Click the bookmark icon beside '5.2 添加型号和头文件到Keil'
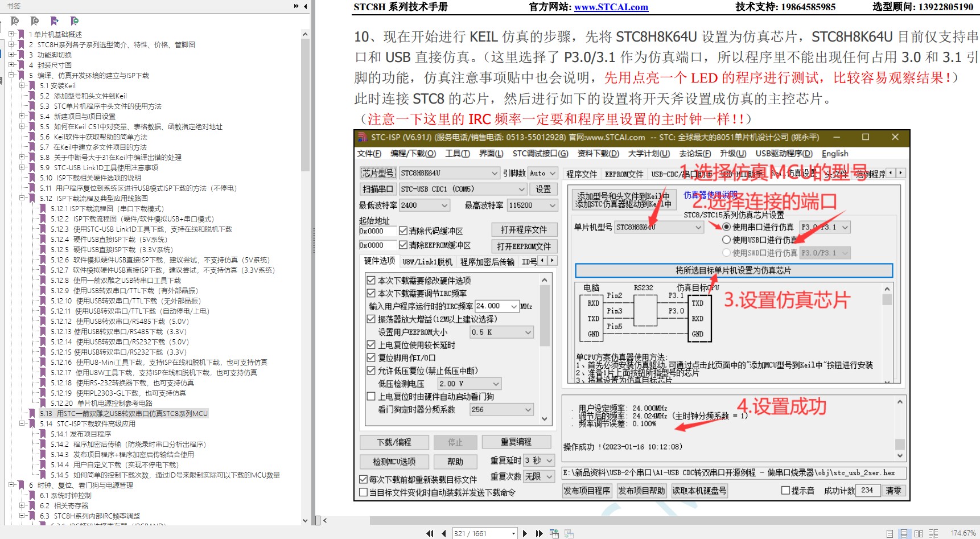This screenshot has width=980, height=539. [32, 96]
